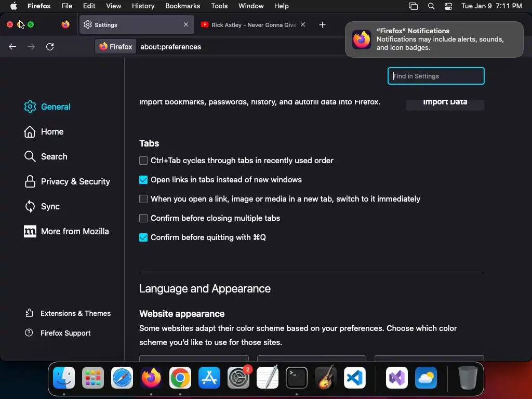The height and width of the screenshot is (399, 532).
Task: Open the Firefox app menu
Action: [x=39, y=6]
